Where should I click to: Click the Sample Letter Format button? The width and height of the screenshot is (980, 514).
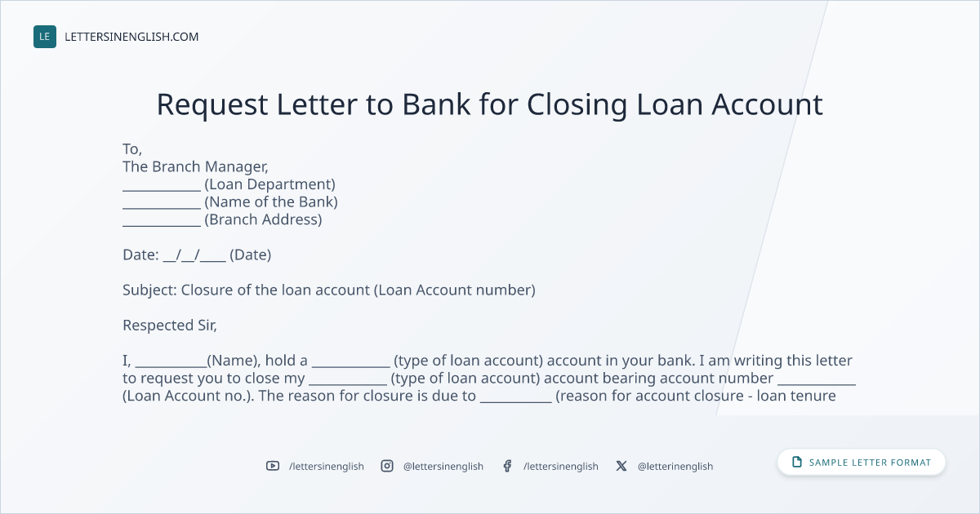[862, 462]
